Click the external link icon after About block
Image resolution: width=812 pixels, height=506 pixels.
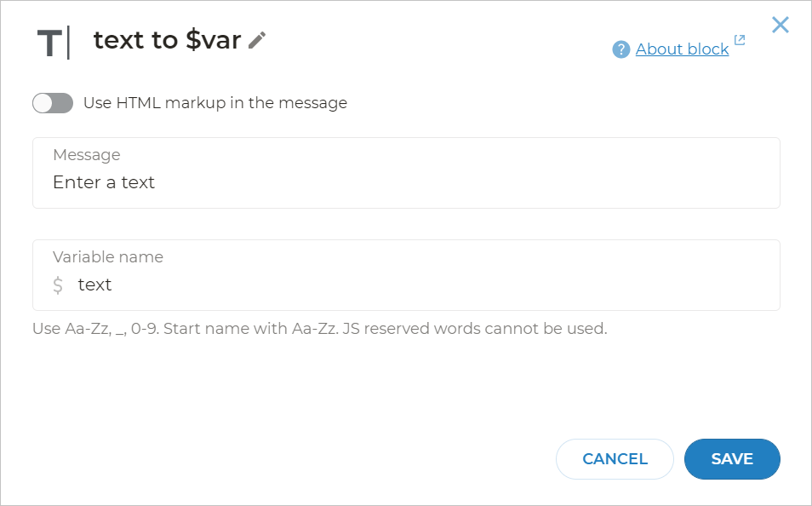point(740,40)
